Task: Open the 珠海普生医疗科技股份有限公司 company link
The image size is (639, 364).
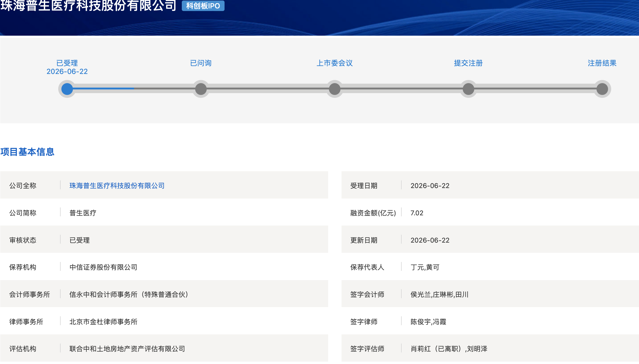Action: point(117,186)
